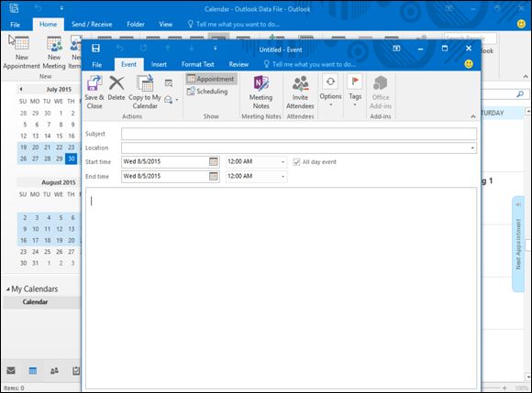Open File tab in Event window

coord(96,64)
